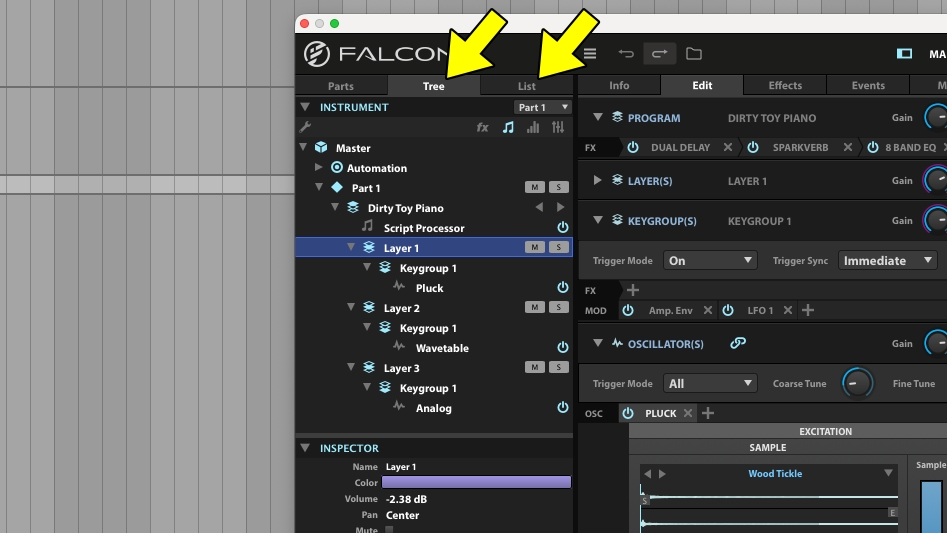Toggle the mixer sliders filter icon

click(x=558, y=127)
